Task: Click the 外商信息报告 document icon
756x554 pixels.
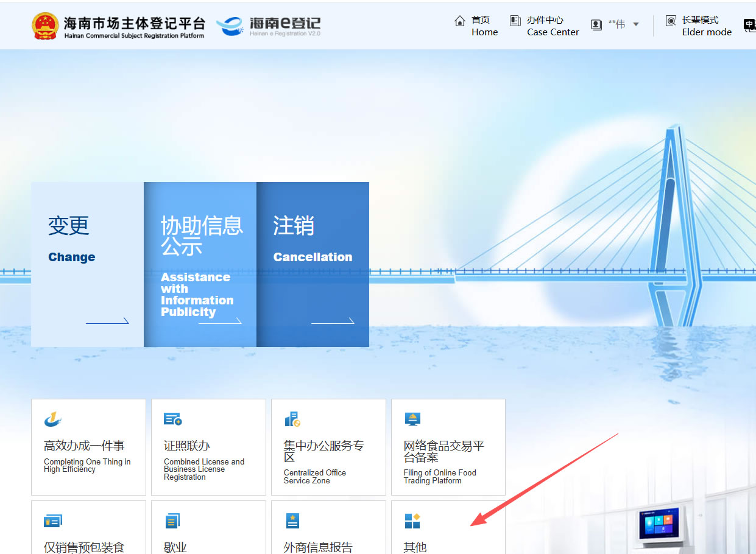Action: [292, 521]
